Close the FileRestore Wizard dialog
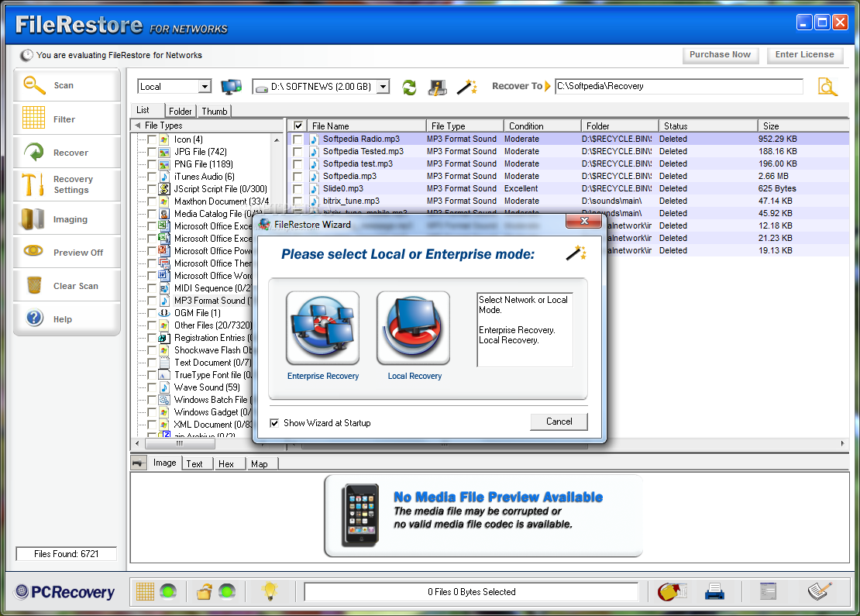 point(584,221)
